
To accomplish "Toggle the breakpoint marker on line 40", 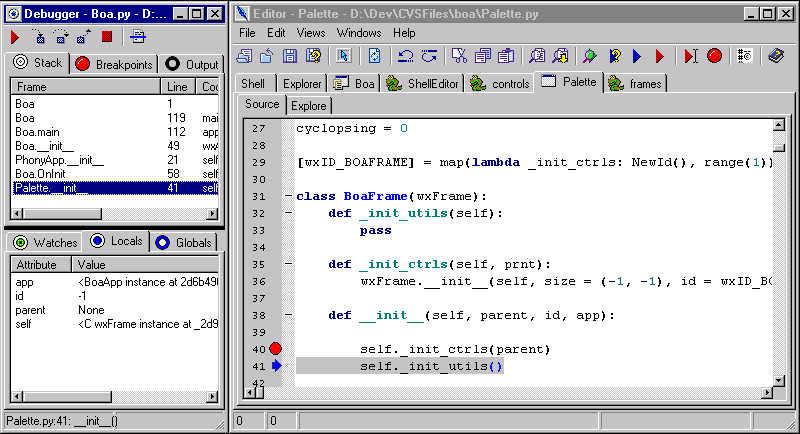I will tap(275, 349).
